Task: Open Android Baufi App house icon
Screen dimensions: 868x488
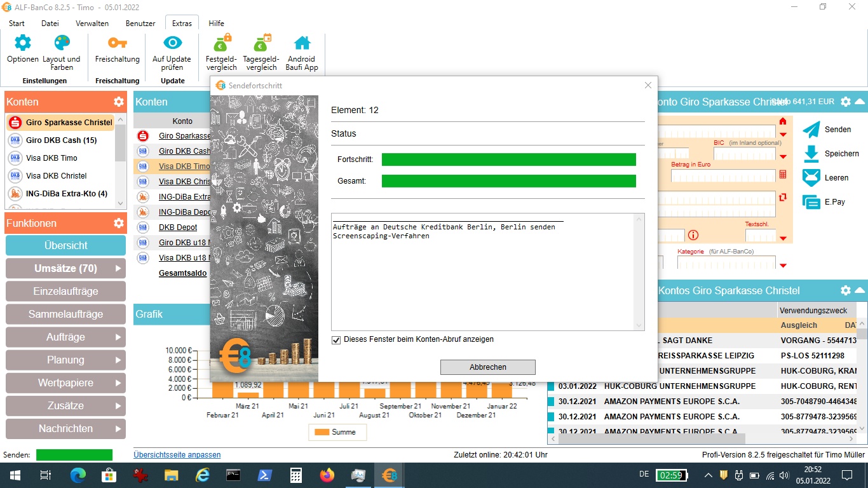Action: (302, 43)
